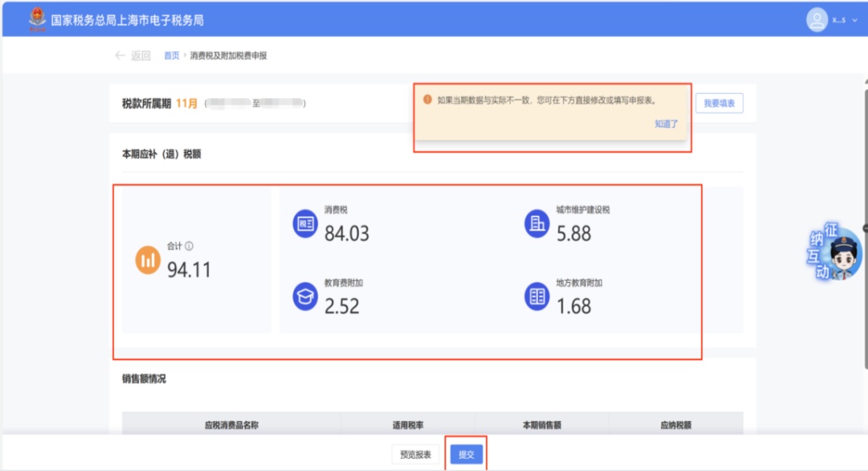Click the tax bureau emblem logo
Viewport: 868px width, 471px height.
(37, 19)
